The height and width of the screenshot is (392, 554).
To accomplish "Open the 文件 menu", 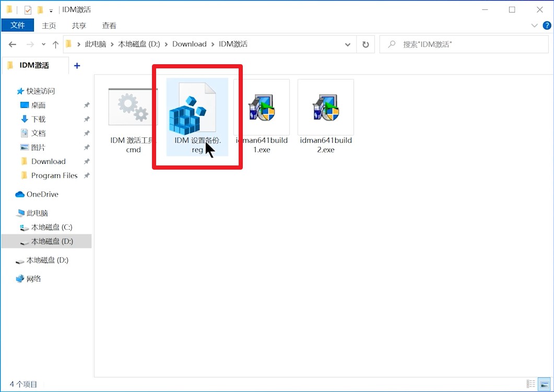I will point(17,25).
